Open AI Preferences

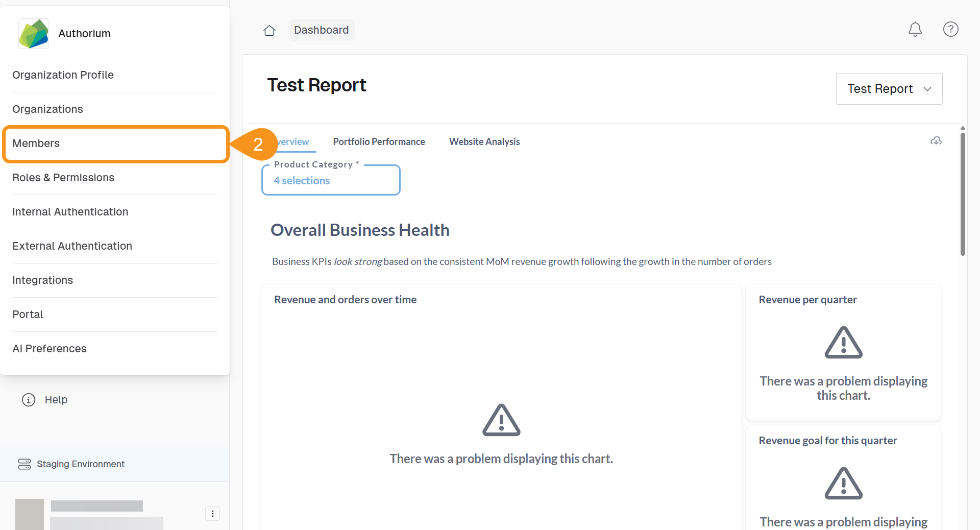point(50,349)
